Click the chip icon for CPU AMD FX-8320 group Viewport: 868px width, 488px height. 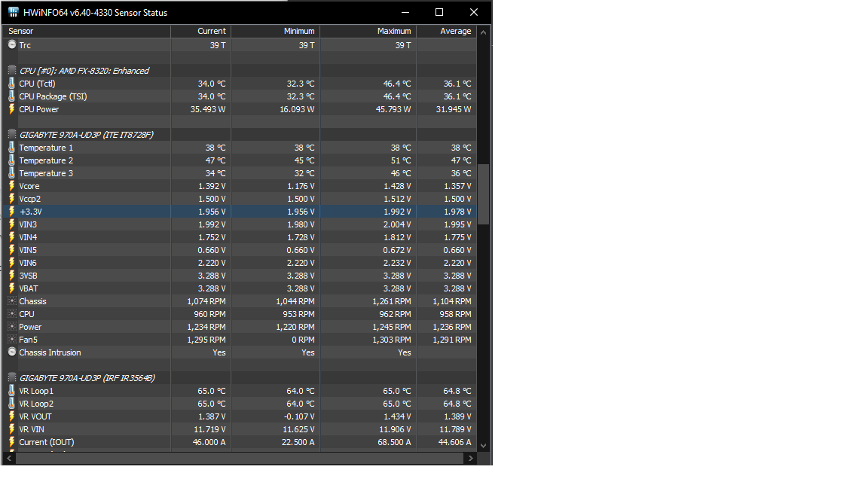point(12,70)
